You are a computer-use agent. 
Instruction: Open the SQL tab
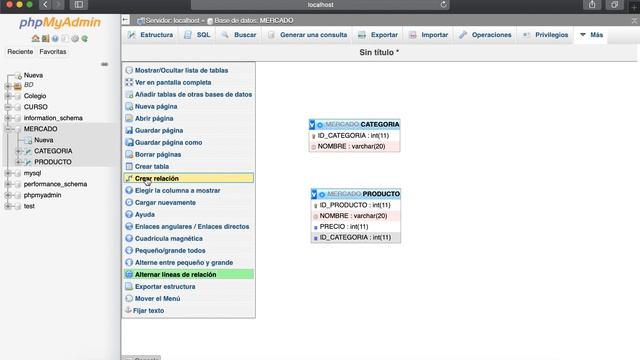click(x=197, y=35)
